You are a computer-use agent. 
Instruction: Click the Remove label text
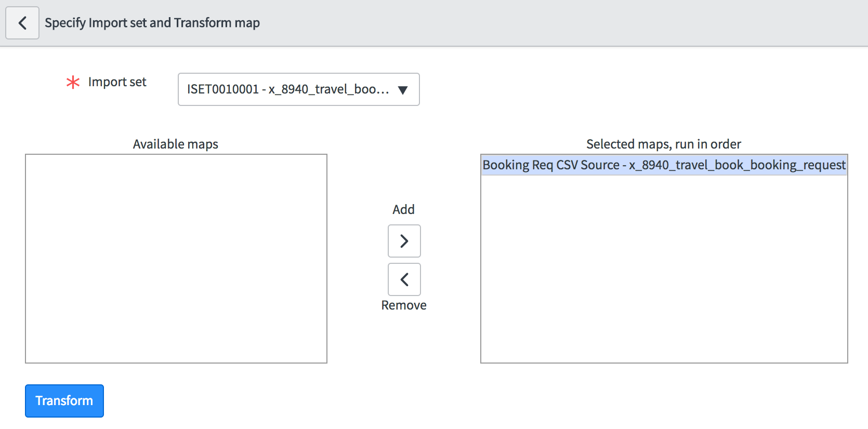pos(404,305)
